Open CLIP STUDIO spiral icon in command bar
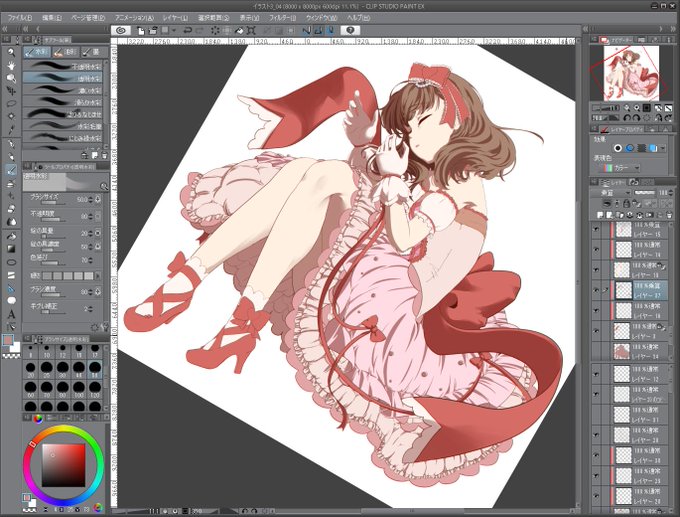This screenshot has width=680, height=517. click(x=121, y=30)
